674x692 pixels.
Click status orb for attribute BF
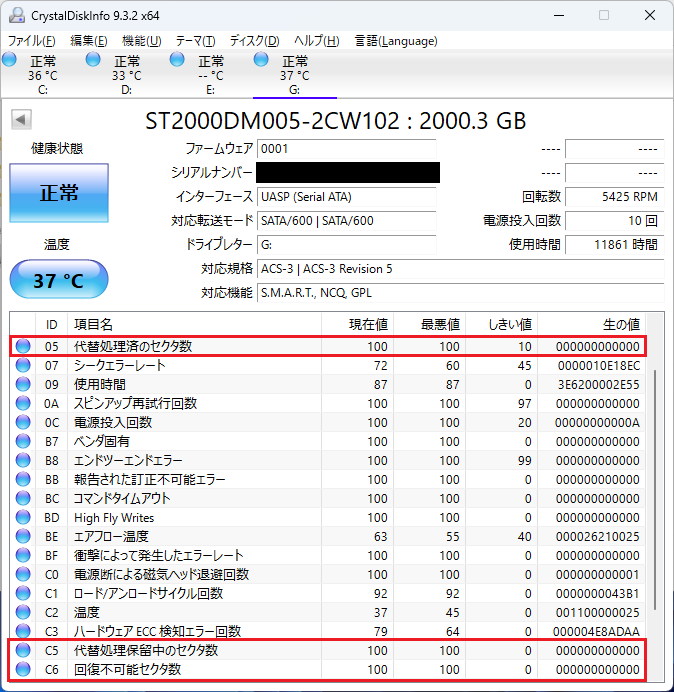pyautogui.click(x=23, y=555)
